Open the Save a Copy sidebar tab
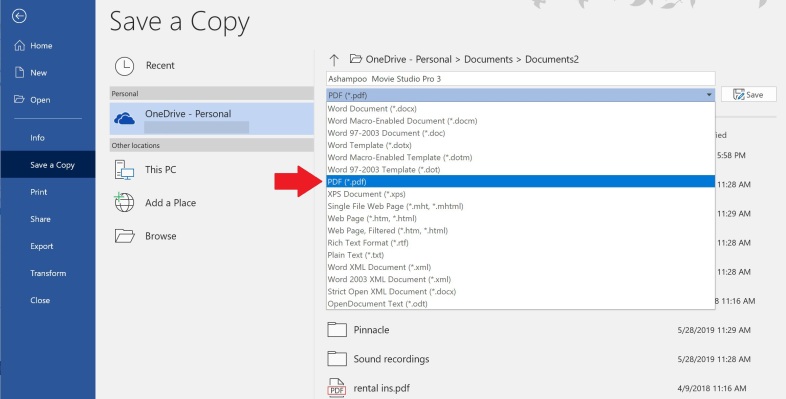Image resolution: width=786 pixels, height=399 pixels. click(x=48, y=165)
